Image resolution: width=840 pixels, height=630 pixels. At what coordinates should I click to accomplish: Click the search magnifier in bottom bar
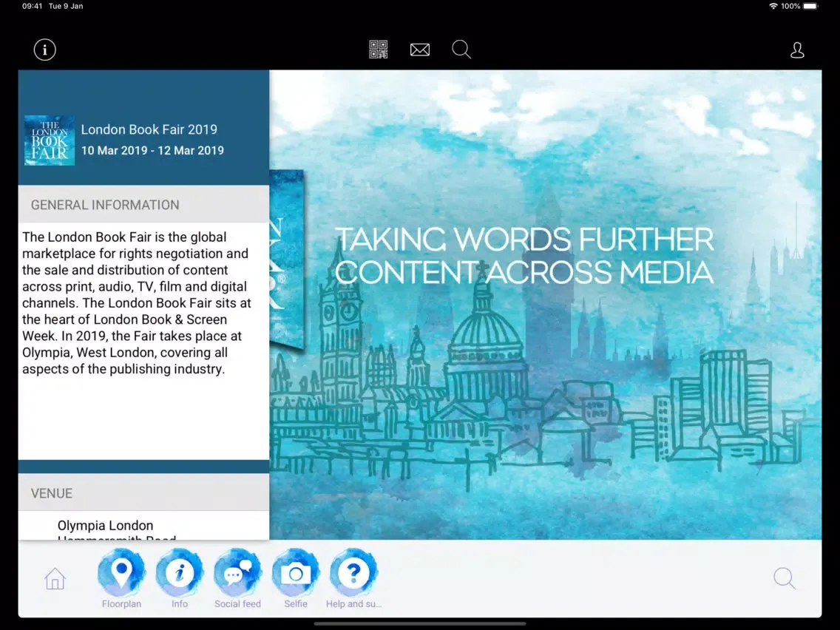[785, 578]
